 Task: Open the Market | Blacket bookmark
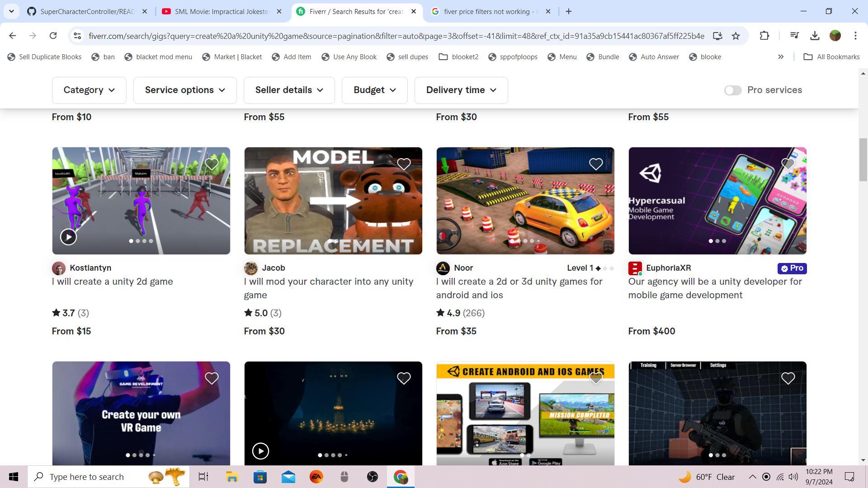[232, 57]
